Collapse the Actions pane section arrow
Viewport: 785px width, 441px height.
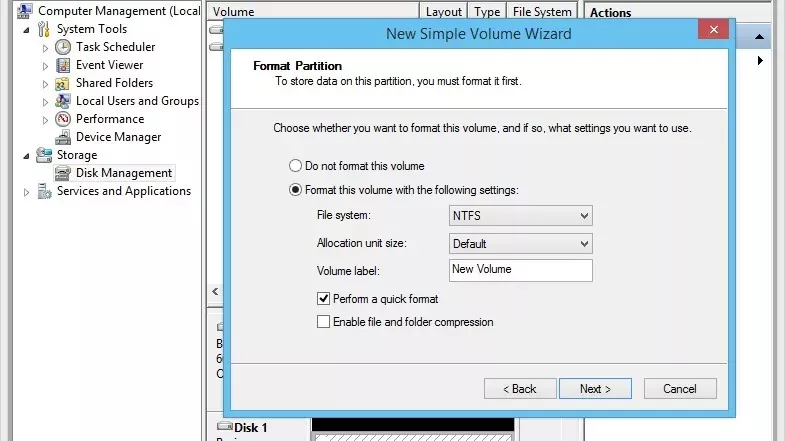tap(759, 37)
